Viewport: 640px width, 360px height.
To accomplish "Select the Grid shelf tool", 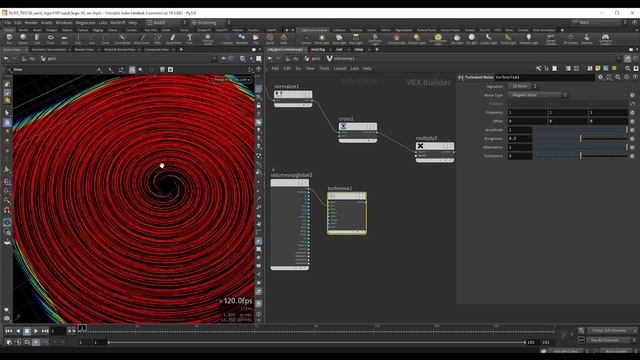I will pos(64,39).
